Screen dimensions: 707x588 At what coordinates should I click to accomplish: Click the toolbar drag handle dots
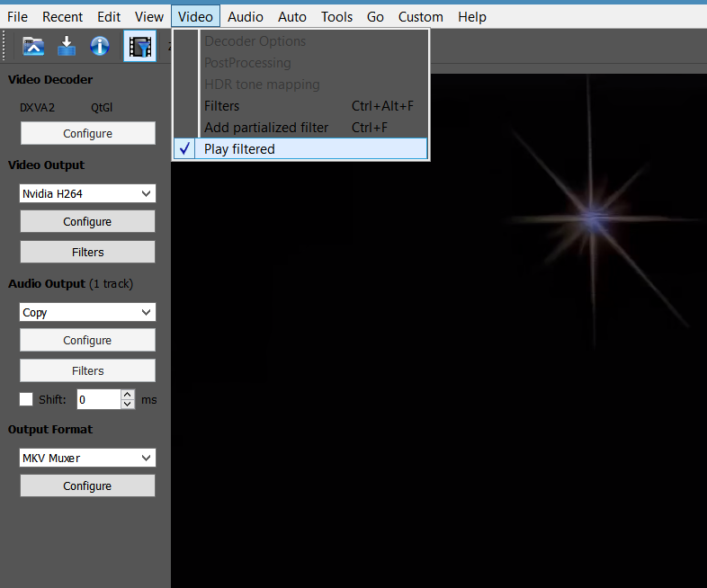tap(4, 46)
